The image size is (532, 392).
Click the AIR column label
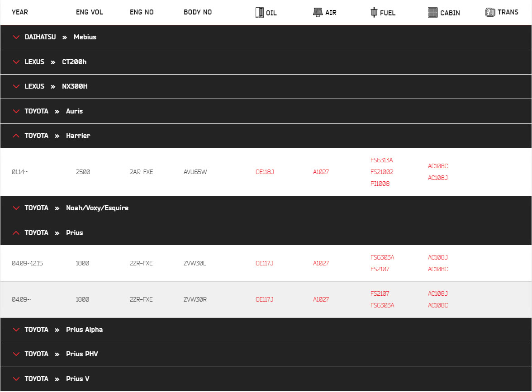tap(331, 13)
